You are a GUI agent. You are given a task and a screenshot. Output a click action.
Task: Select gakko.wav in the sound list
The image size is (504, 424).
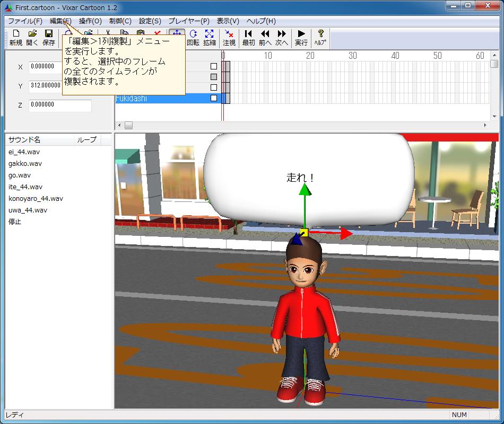click(25, 164)
